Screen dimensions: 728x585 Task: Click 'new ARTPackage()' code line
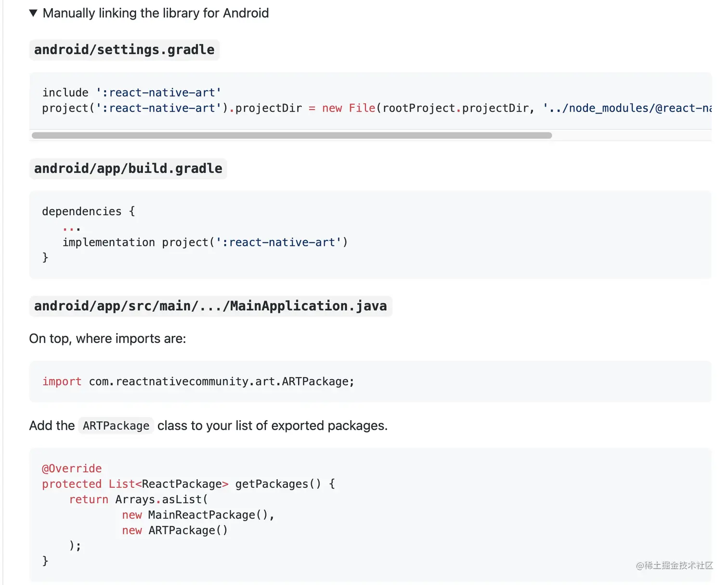[x=175, y=530]
